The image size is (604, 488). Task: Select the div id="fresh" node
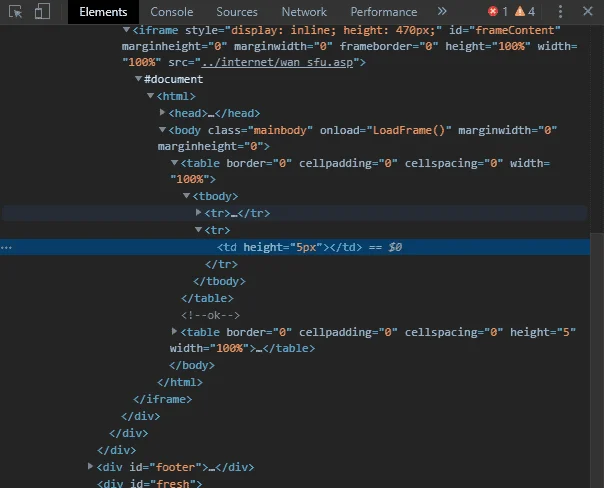click(x=149, y=484)
